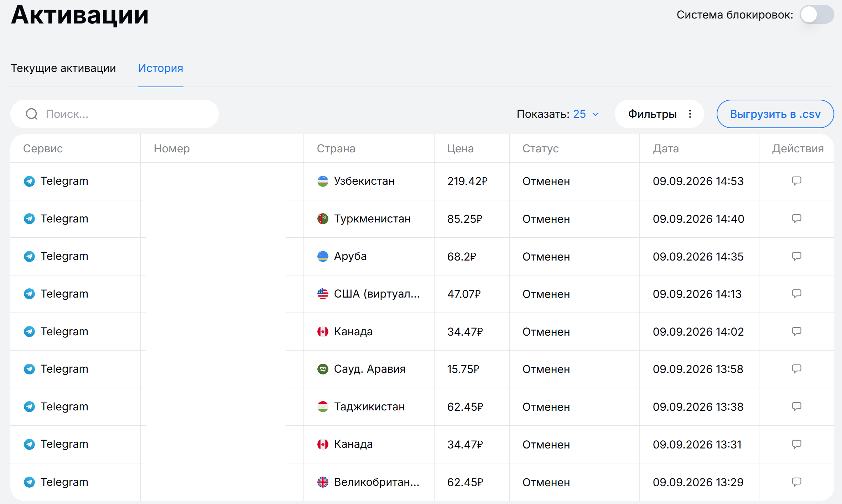Click the chevron next to 25
Viewport: 842px width, 504px height.
[595, 114]
